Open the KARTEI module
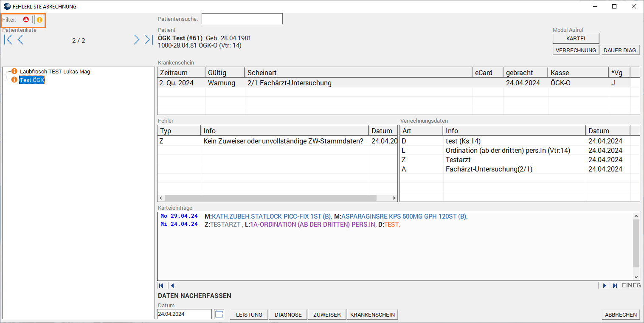 [576, 38]
